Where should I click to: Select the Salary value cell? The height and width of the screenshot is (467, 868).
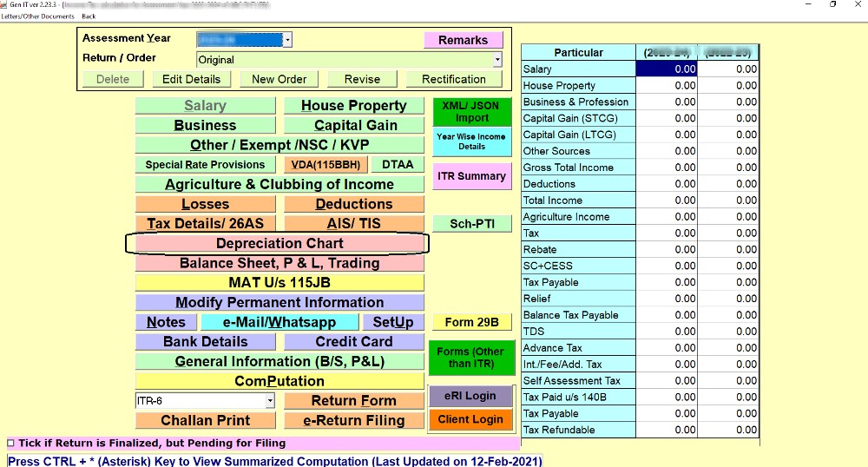[x=667, y=69]
